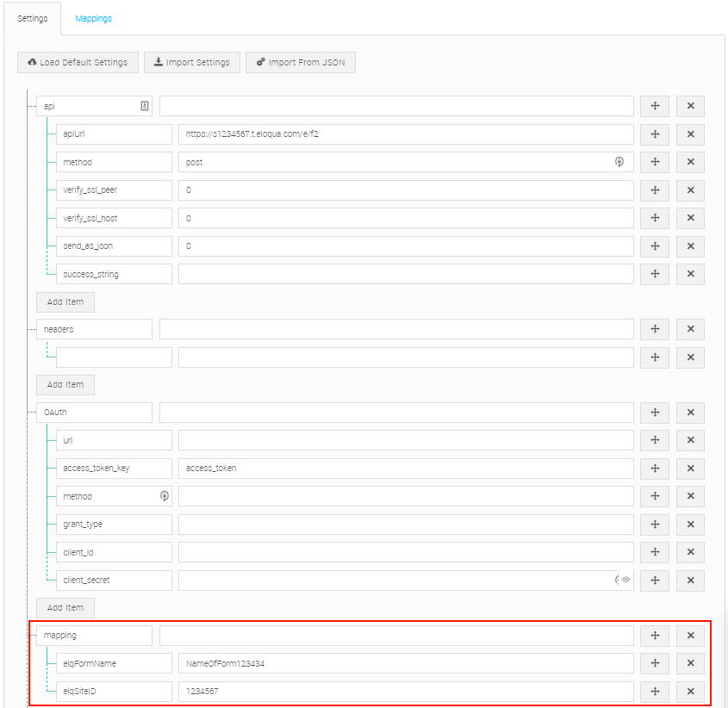Click the small type icon inside the api key field
The height and width of the screenshot is (708, 728).
click(x=143, y=105)
